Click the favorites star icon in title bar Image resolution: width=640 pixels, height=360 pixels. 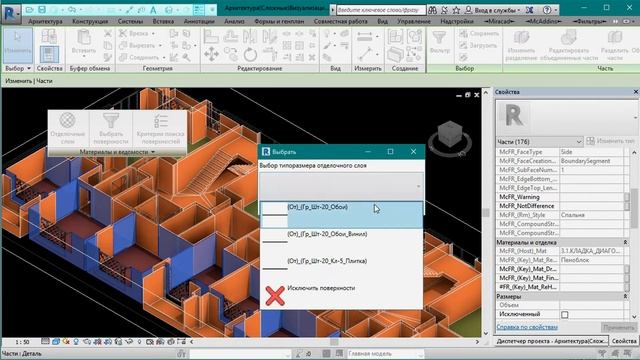tap(456, 9)
